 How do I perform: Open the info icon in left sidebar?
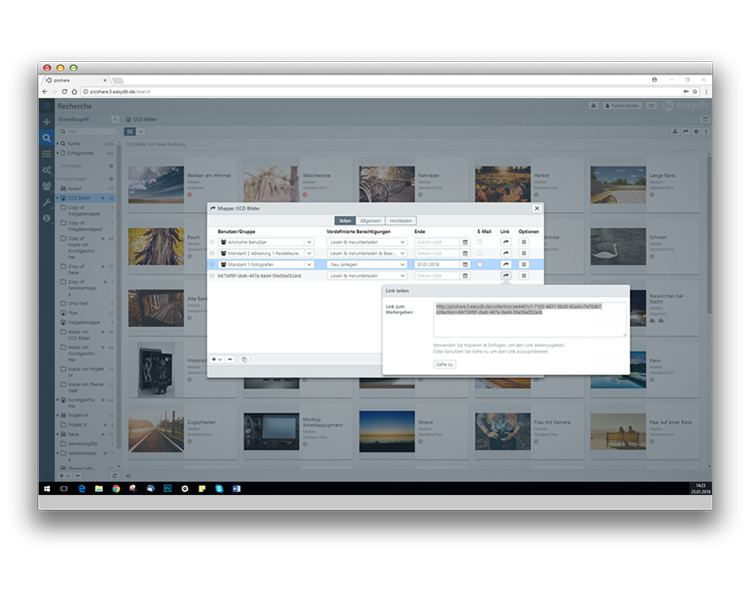[x=46, y=218]
